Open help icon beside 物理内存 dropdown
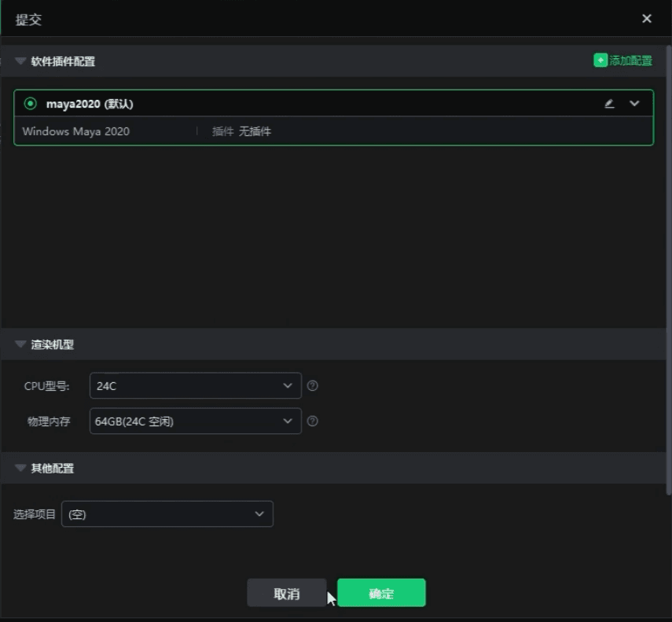This screenshot has width=672, height=622. [313, 421]
